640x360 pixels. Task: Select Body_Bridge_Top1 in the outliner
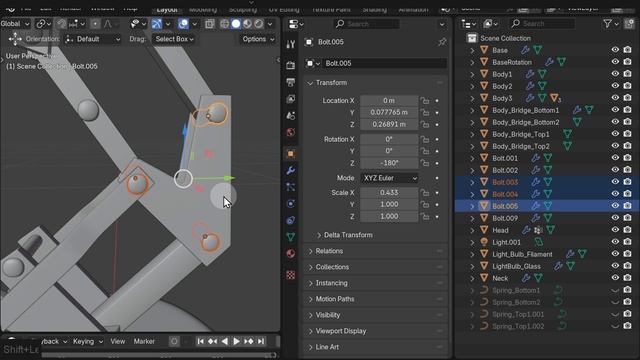pyautogui.click(x=520, y=134)
